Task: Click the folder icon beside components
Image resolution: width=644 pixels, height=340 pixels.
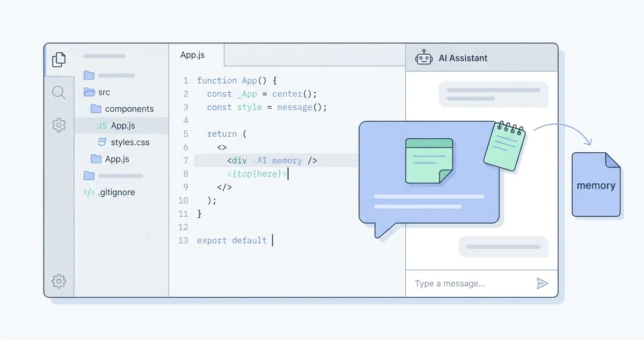Action: click(x=96, y=109)
